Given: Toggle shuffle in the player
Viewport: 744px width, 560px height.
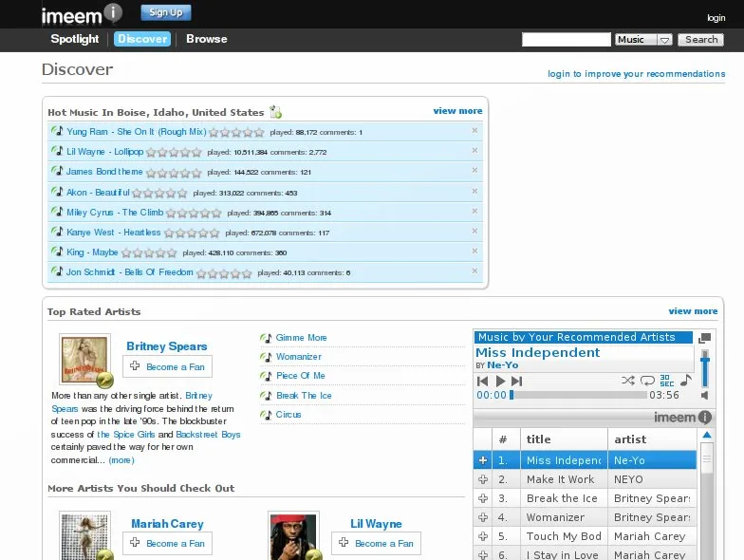Looking at the screenshot, I should [x=628, y=381].
